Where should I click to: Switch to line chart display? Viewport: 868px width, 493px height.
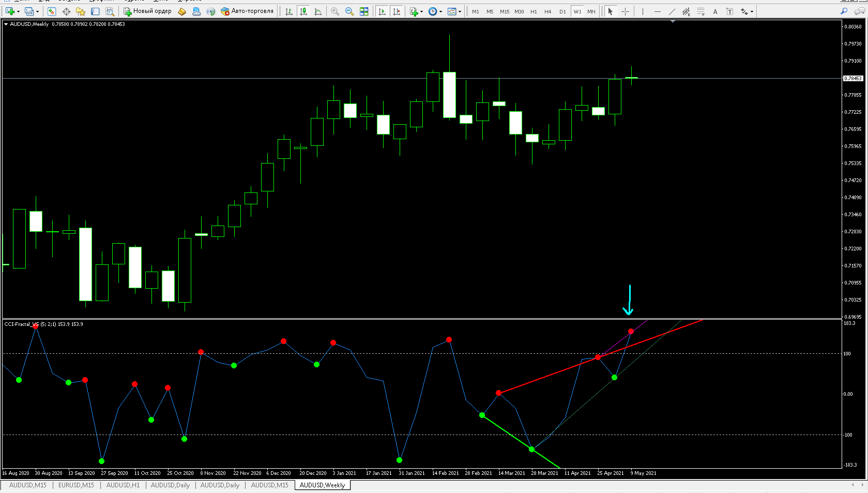point(318,11)
